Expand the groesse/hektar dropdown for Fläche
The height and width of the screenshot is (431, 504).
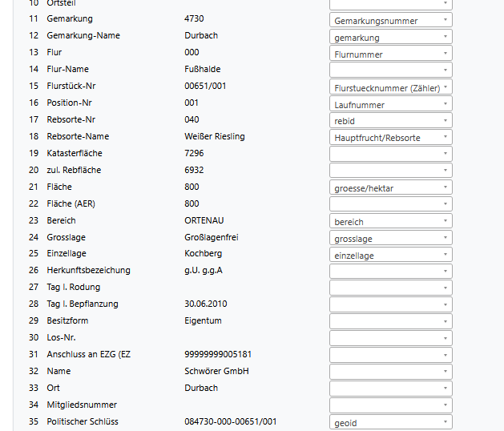pos(390,187)
